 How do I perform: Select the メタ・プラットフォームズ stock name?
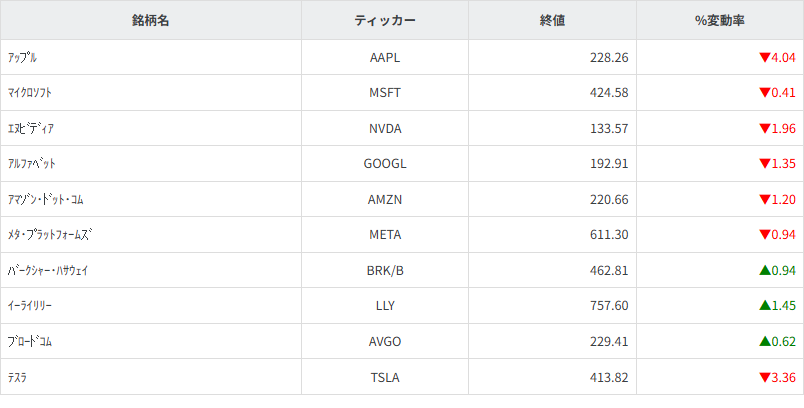coord(50,235)
